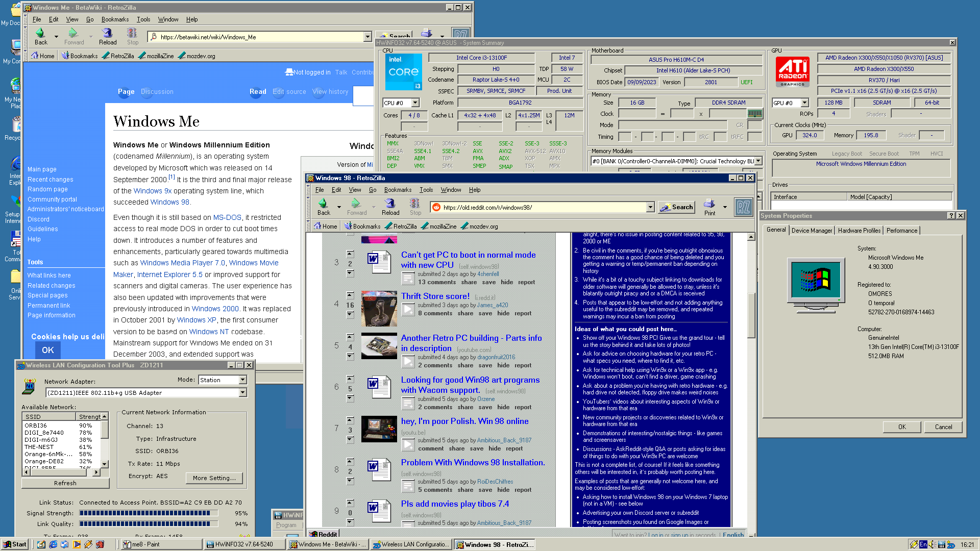This screenshot has height=551, width=980.
Task: Open the GPU #0 selector dropdown
Action: point(804,103)
